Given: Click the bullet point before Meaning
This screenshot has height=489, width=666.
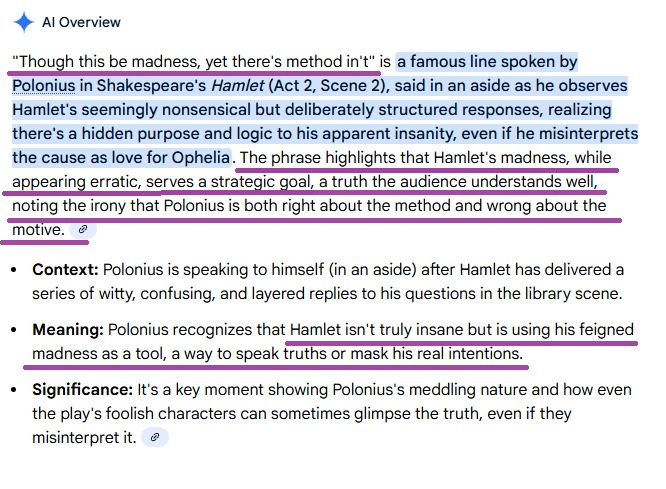Looking at the screenshot, I should 15,330.
